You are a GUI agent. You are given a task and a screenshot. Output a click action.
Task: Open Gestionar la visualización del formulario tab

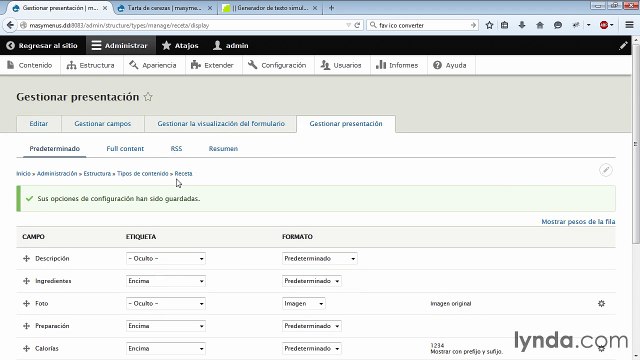point(221,124)
